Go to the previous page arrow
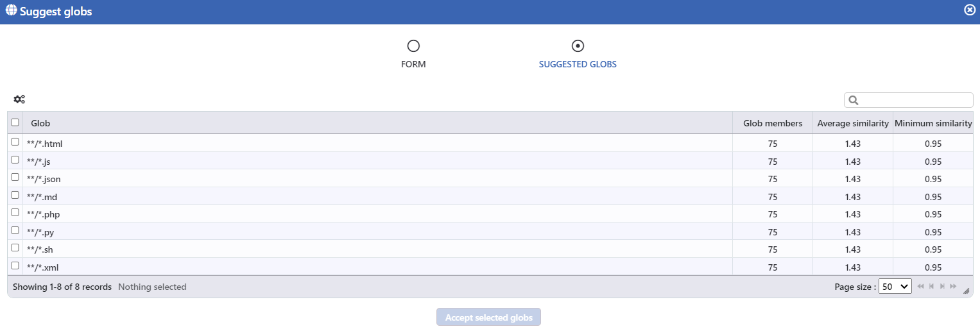This screenshot has height=329, width=980. pyautogui.click(x=931, y=287)
